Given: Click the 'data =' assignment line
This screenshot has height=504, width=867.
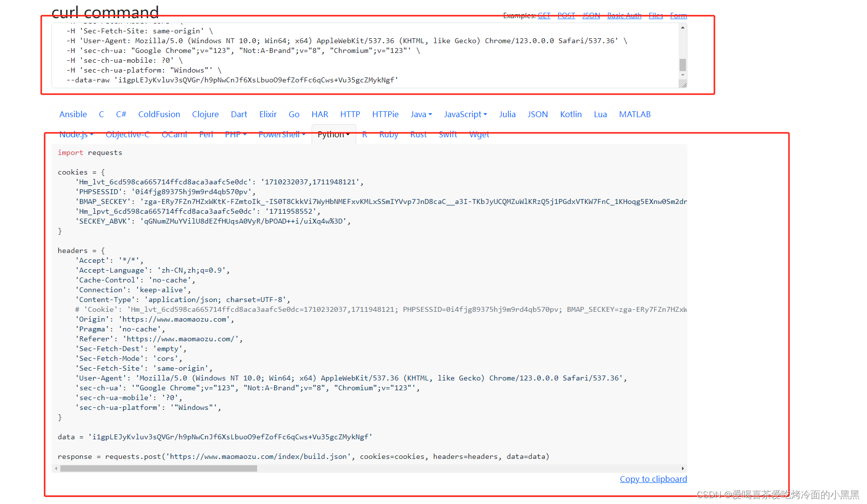Looking at the screenshot, I should pyautogui.click(x=215, y=437).
